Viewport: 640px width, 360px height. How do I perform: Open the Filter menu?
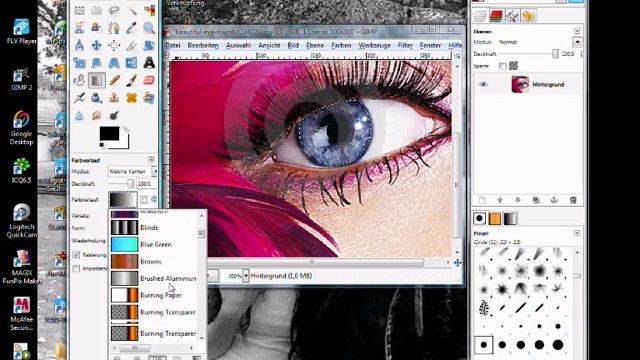[405, 45]
